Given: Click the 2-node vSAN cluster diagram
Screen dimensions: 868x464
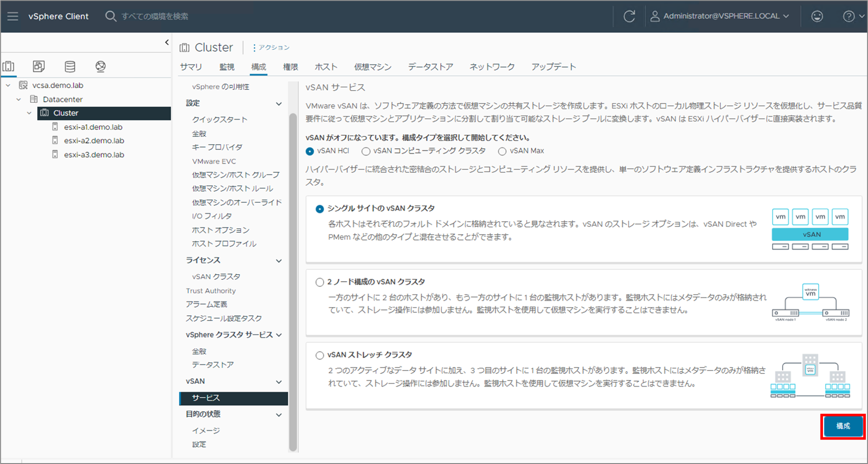Looking at the screenshot, I should (x=811, y=302).
